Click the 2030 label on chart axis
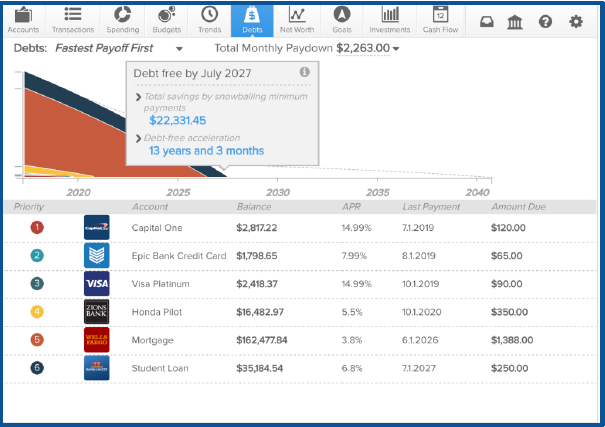Screen dimensions: 605x427 [278, 192]
